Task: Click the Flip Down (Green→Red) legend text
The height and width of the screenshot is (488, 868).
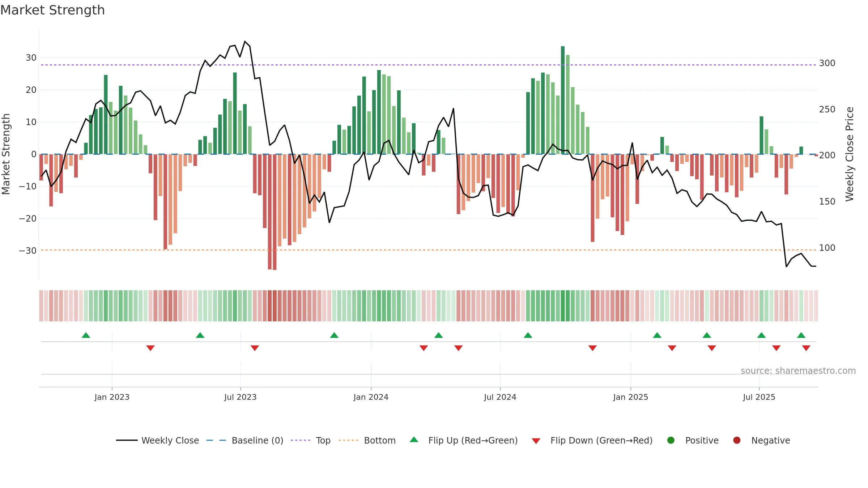Action: pyautogui.click(x=601, y=440)
